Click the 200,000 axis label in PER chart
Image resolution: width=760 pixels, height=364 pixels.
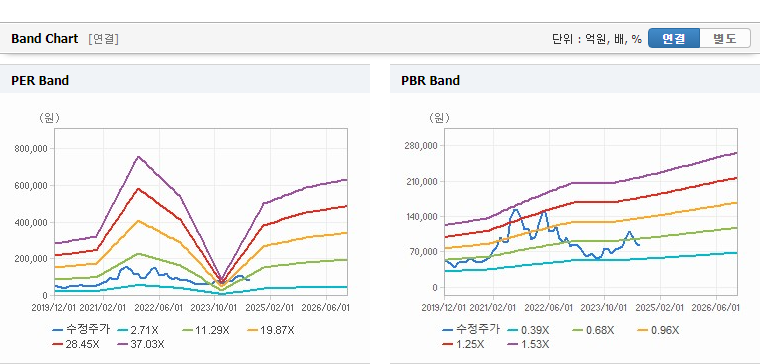click(31, 259)
